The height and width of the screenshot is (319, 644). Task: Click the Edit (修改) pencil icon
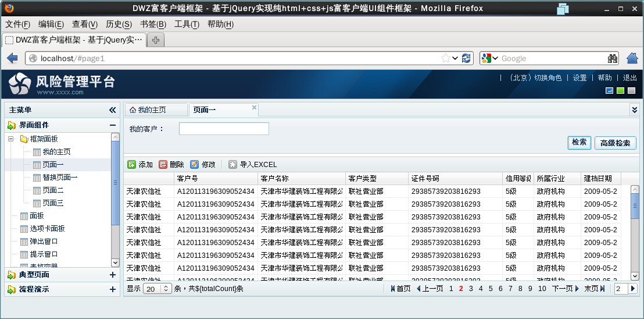pyautogui.click(x=194, y=164)
